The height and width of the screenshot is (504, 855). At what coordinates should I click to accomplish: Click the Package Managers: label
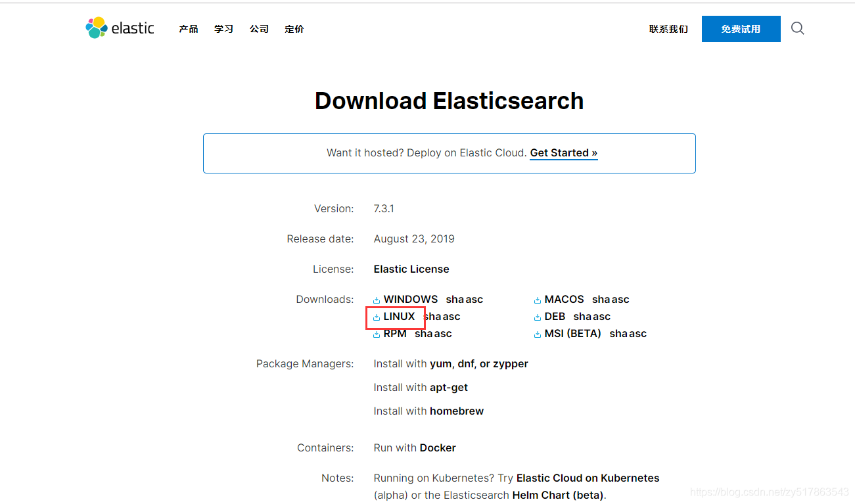(x=305, y=363)
